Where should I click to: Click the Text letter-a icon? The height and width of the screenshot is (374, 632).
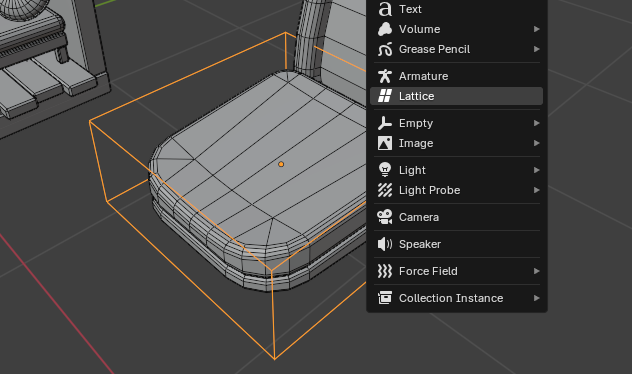pos(385,9)
